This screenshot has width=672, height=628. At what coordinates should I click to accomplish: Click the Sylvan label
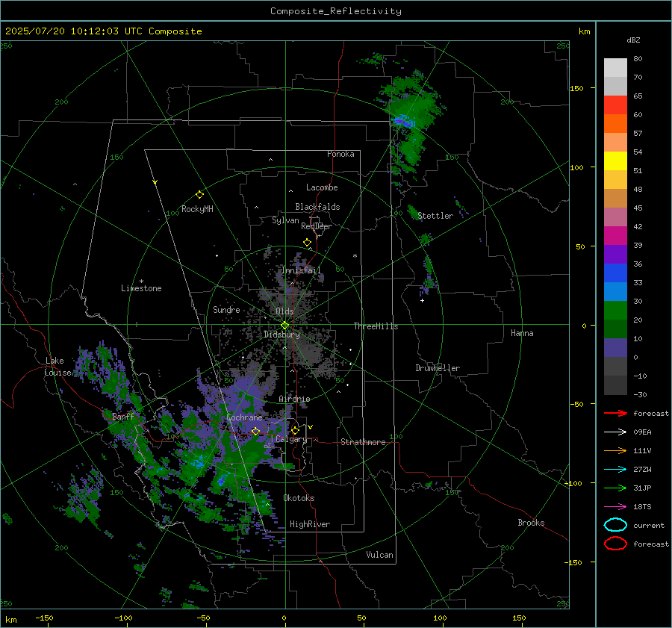coord(285,221)
